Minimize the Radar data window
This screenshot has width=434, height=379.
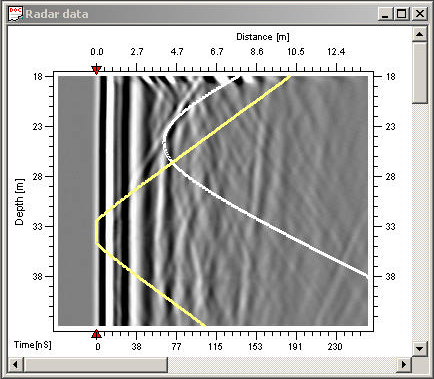pos(385,14)
